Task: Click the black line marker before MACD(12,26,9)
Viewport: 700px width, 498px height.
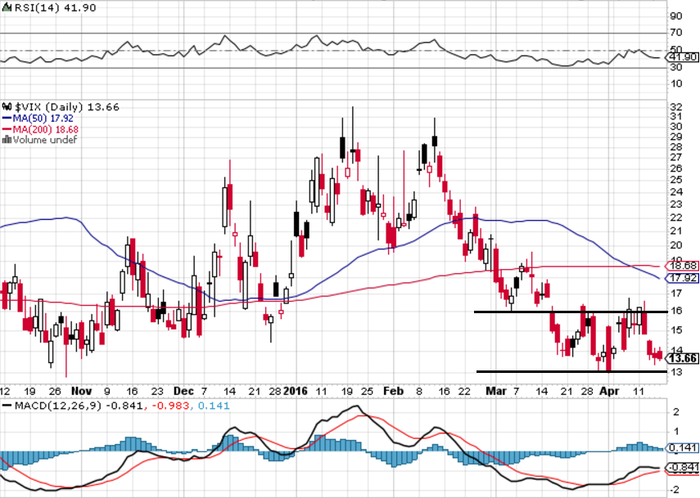Action: tap(7, 406)
